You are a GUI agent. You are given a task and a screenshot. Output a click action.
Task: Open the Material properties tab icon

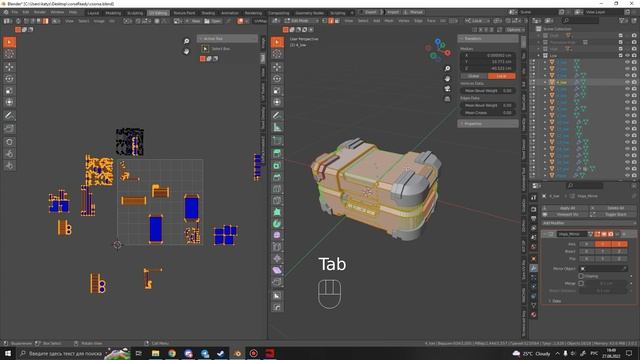point(533,315)
